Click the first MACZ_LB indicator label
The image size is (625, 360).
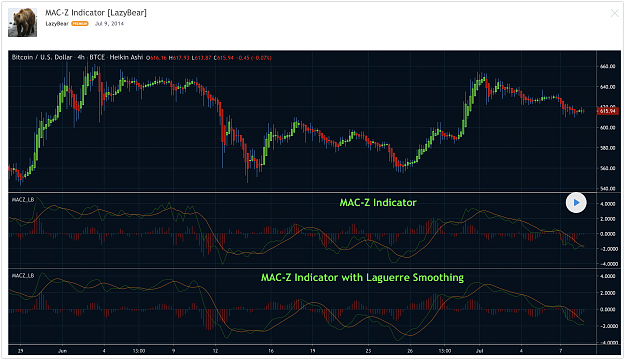(x=23, y=200)
